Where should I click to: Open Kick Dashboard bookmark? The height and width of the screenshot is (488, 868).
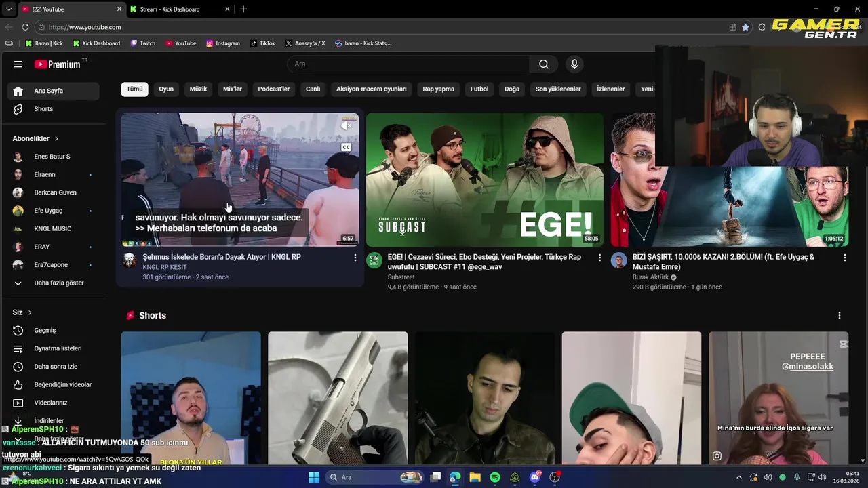coord(96,43)
